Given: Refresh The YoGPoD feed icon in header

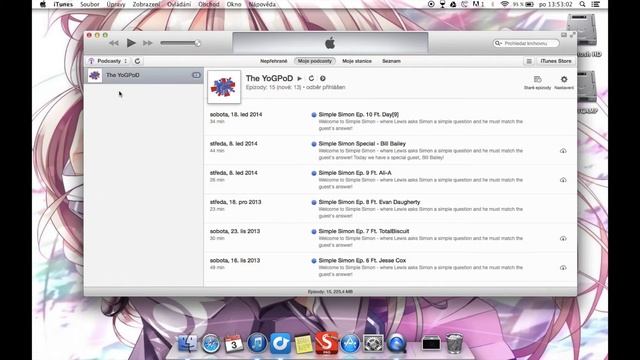Looking at the screenshot, I should pos(311,78).
